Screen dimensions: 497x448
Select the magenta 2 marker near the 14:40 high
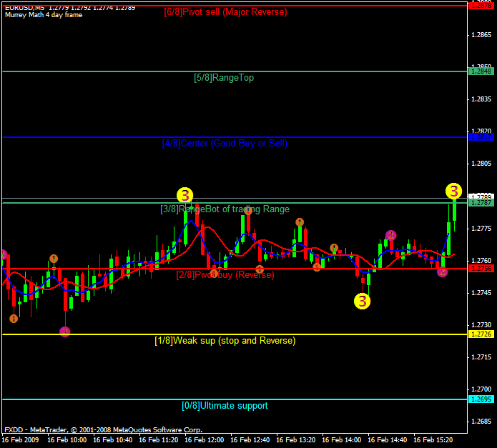391,235
